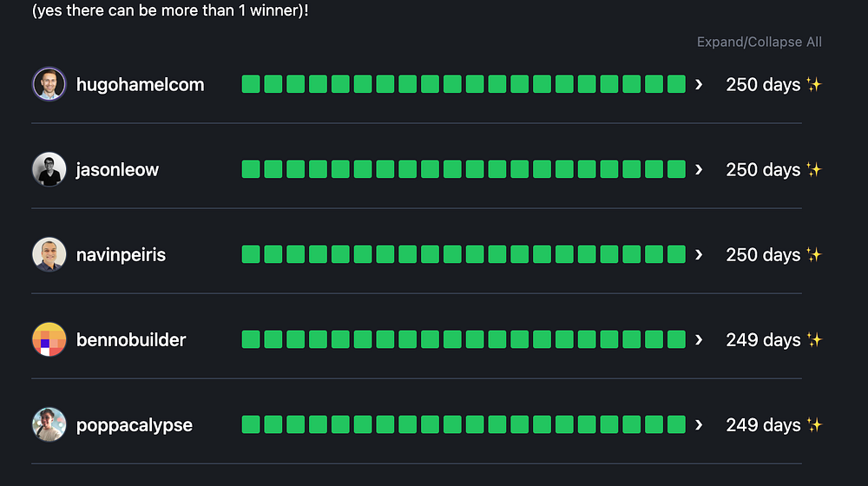Click jasonleow's profile avatar

[x=49, y=169]
